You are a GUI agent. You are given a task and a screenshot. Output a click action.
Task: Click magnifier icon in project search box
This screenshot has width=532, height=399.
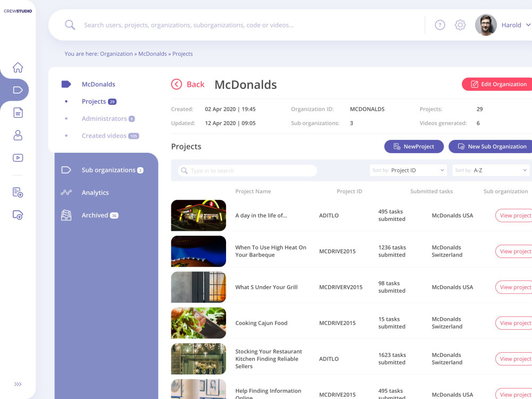point(184,170)
